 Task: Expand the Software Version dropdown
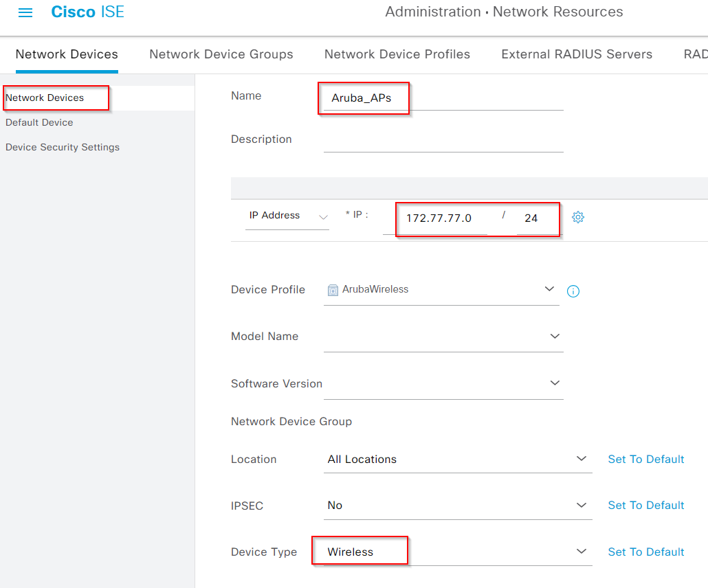pyautogui.click(x=443, y=383)
